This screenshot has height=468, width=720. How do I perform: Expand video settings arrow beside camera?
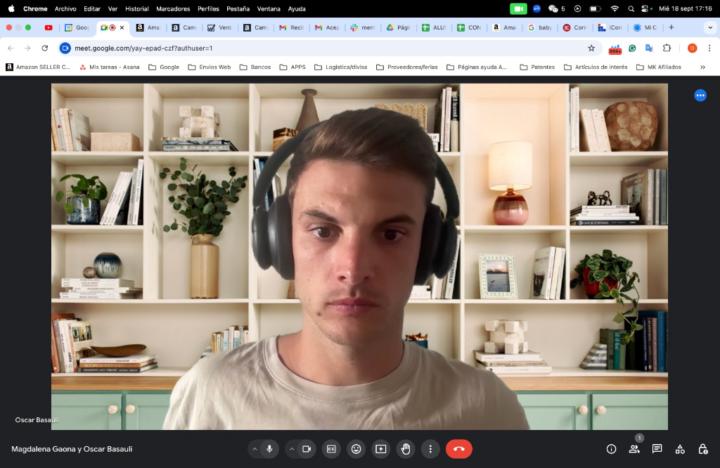pyautogui.click(x=292, y=449)
